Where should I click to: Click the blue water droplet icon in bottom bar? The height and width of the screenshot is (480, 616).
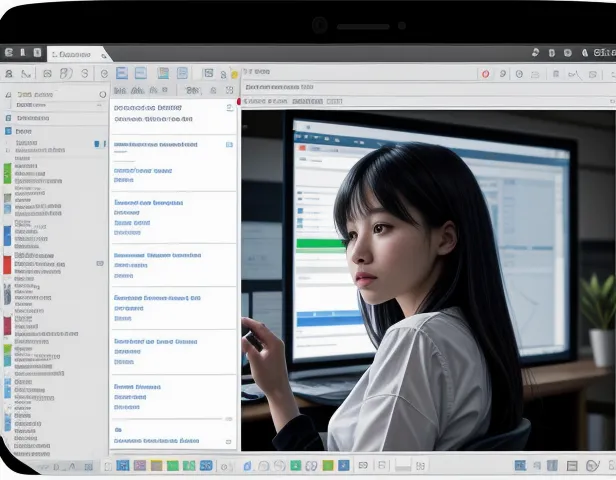pos(247,465)
